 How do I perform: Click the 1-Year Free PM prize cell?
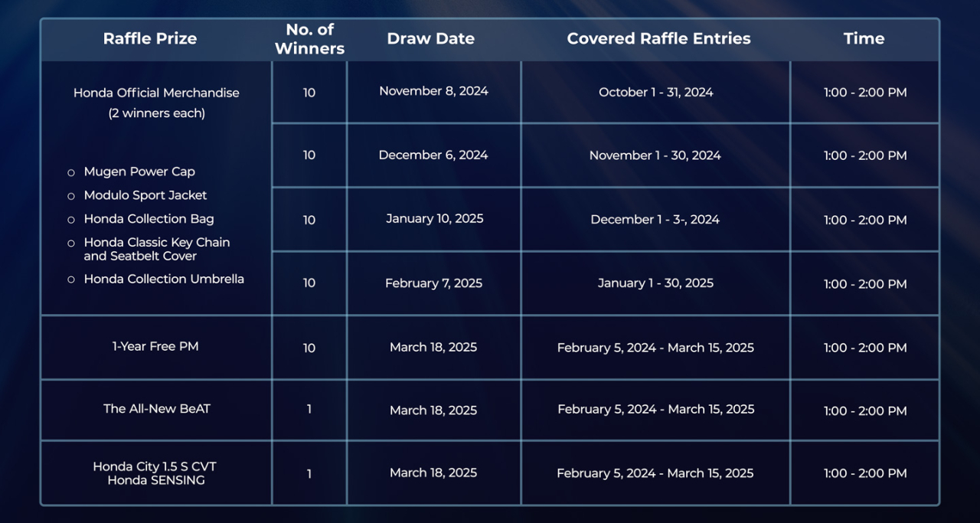(x=155, y=346)
